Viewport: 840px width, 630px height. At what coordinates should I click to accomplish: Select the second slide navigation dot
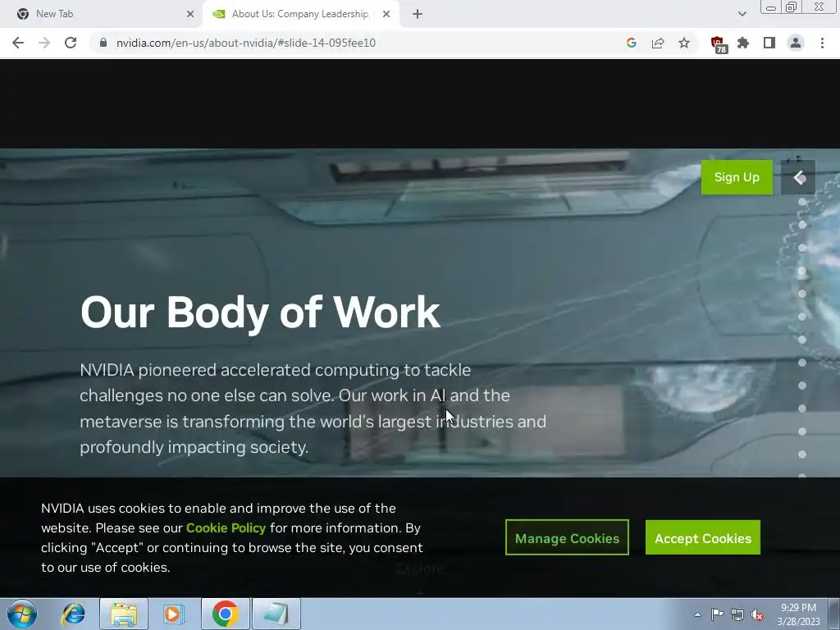802,225
